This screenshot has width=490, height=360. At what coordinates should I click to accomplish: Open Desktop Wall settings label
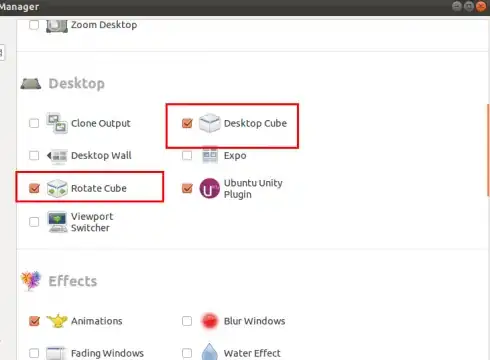coord(101,156)
